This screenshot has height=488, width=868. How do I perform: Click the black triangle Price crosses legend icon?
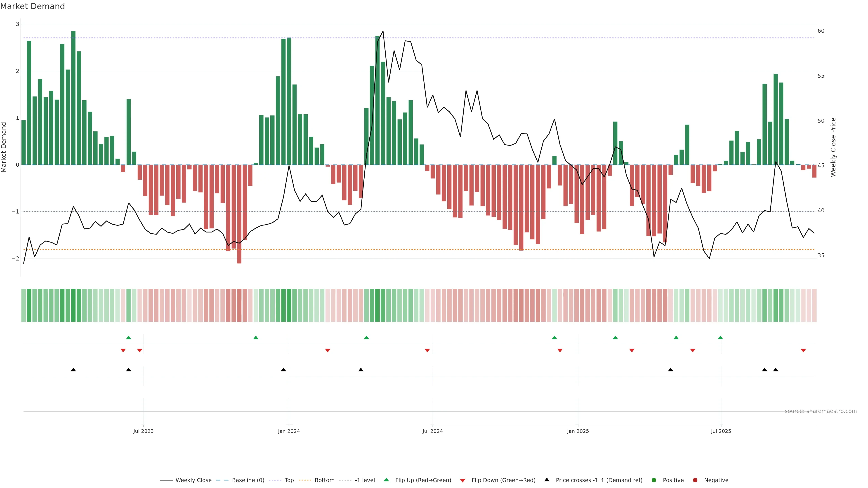(x=547, y=480)
